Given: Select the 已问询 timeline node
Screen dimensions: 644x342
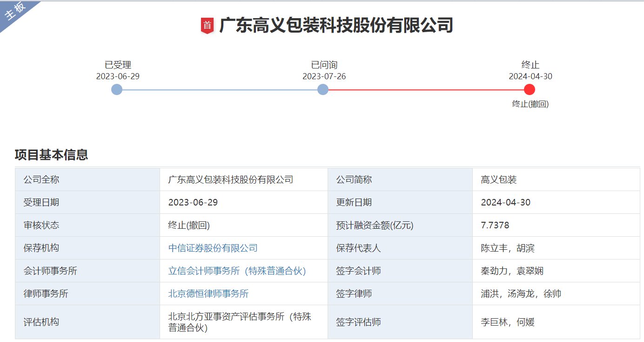Looking at the screenshot, I should coord(323,89).
